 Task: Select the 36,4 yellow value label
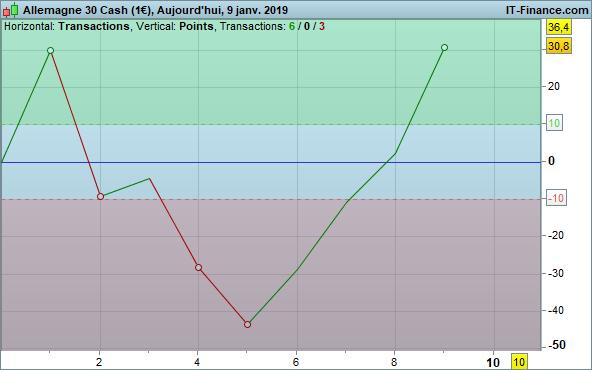[558, 27]
